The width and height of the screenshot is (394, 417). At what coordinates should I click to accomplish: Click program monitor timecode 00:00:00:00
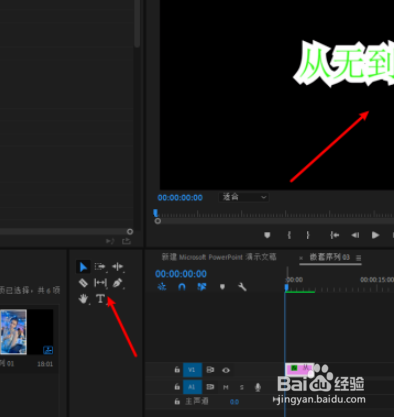[180, 198]
